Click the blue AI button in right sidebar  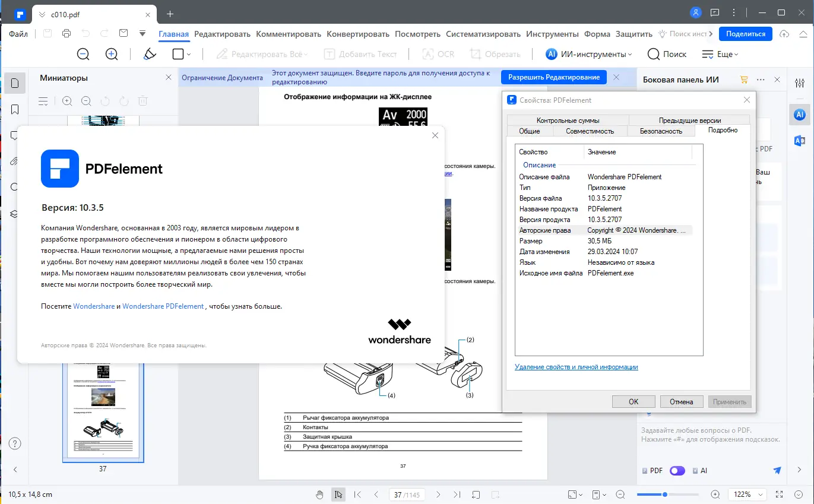point(799,114)
